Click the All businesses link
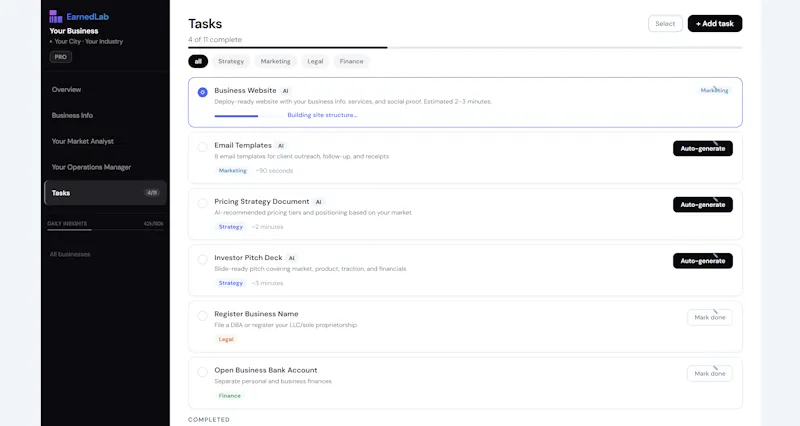The width and height of the screenshot is (800, 426). [70, 254]
